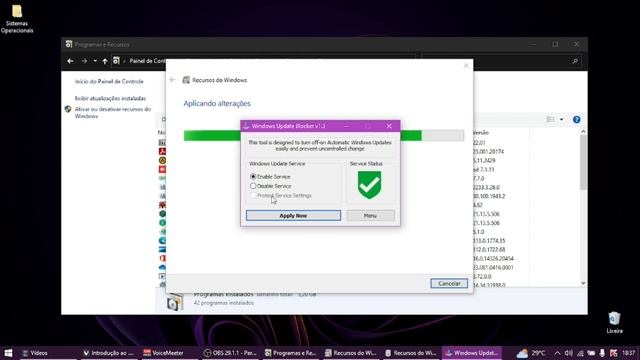Click Painel de Controle in address bar
Screen dimensions: 640x360
[147, 61]
